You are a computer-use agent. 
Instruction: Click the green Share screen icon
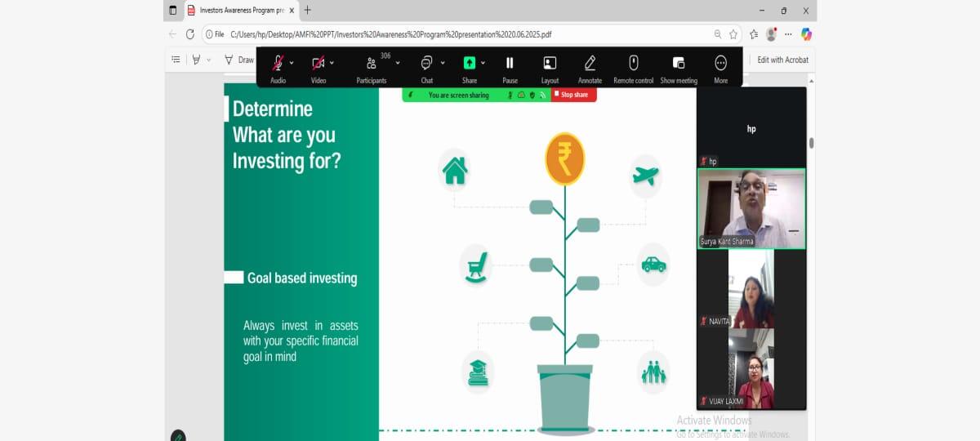pyautogui.click(x=470, y=63)
